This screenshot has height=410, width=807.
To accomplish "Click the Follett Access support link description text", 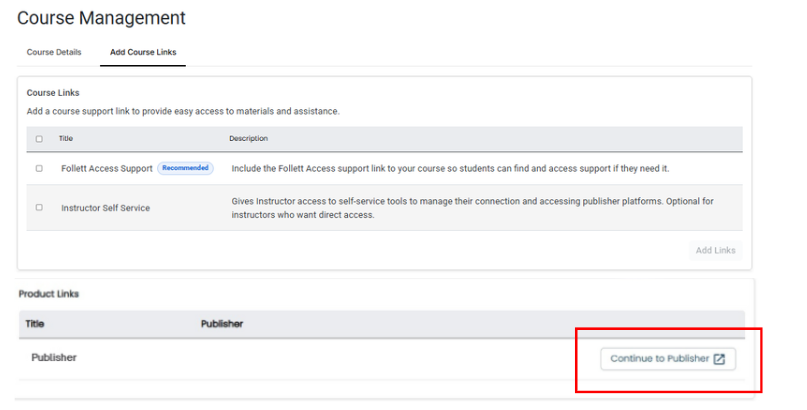I will (450, 169).
